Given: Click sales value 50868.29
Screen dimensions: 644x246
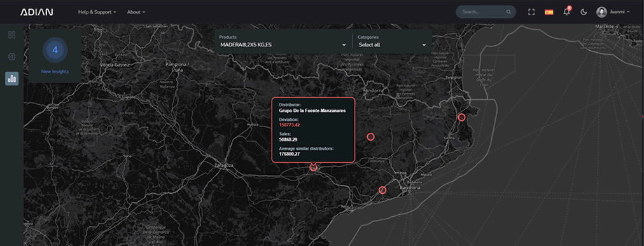Looking at the screenshot, I should [288, 139].
